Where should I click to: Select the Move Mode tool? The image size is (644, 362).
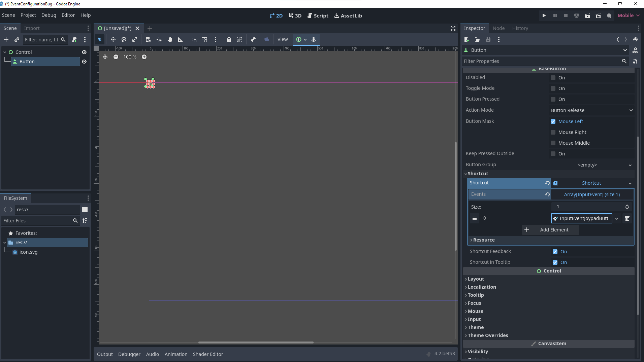coord(113,39)
